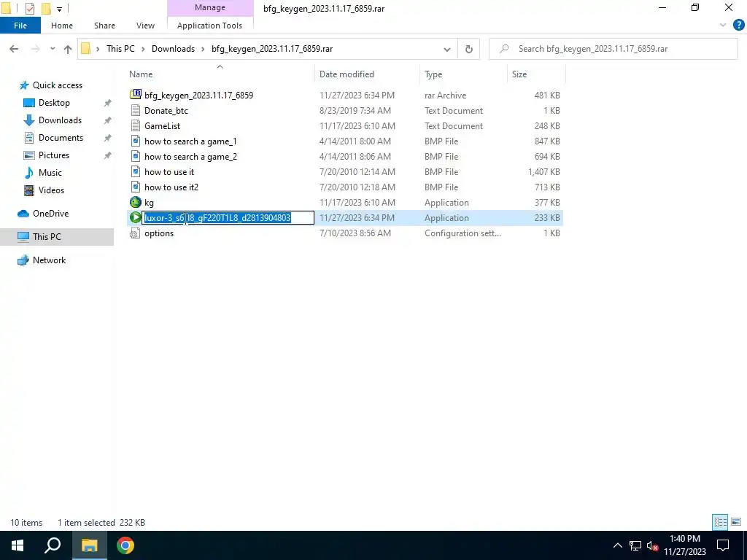
Task: Open Network in the navigation pane
Action: click(x=49, y=260)
